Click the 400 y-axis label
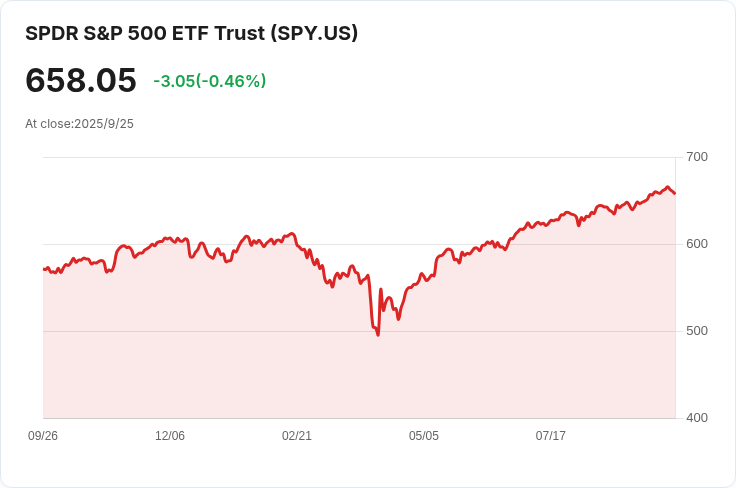Screen dimensions: 736x488 (x=697, y=418)
